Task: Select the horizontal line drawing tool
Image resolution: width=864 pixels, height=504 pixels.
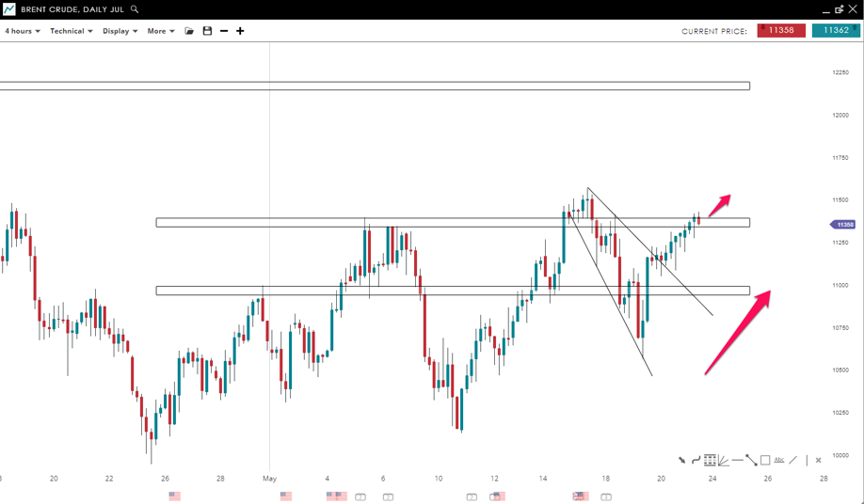Action: point(737,460)
